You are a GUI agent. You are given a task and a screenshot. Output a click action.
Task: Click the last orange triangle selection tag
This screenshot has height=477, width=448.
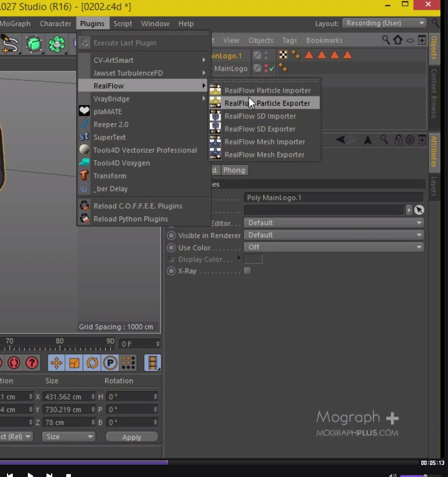point(347,55)
